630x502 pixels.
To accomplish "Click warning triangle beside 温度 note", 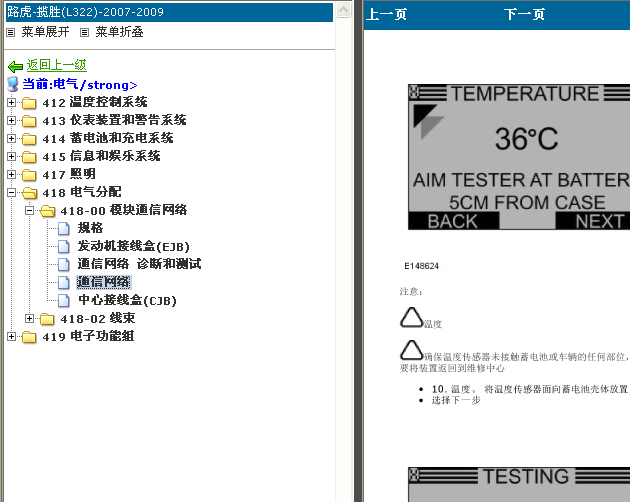I will 411,318.
